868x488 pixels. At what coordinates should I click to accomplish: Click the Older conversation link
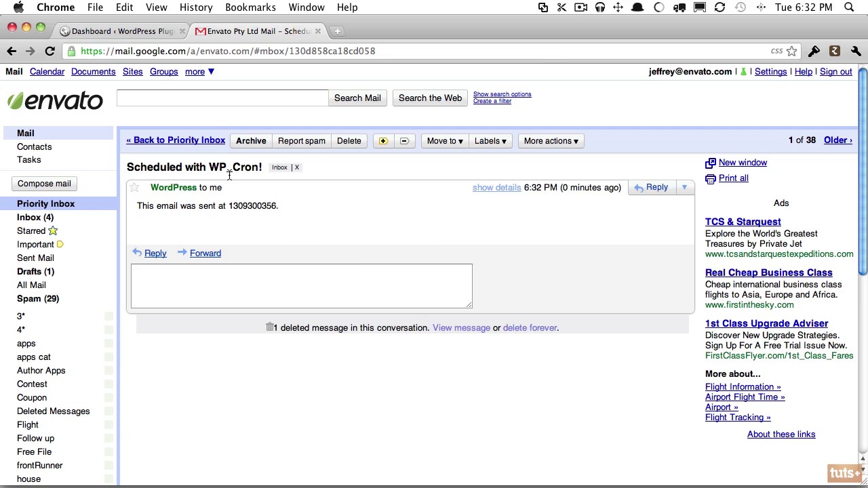tap(838, 140)
